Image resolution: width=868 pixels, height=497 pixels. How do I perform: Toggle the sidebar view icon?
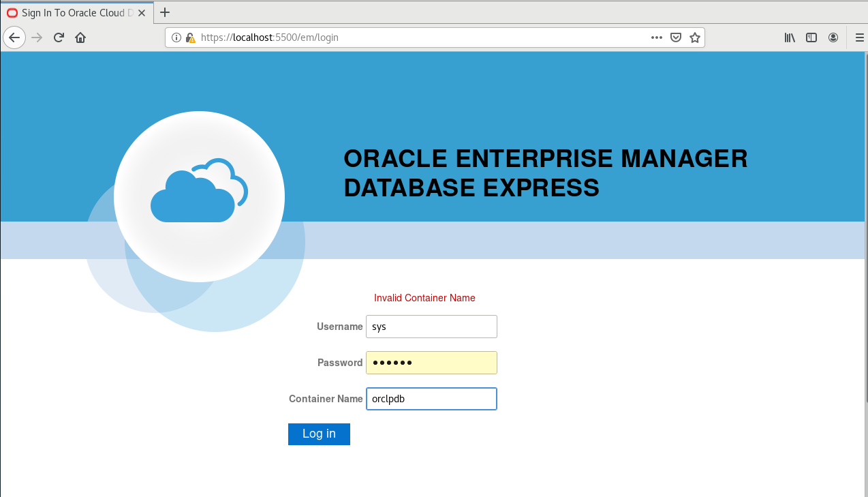pos(811,37)
